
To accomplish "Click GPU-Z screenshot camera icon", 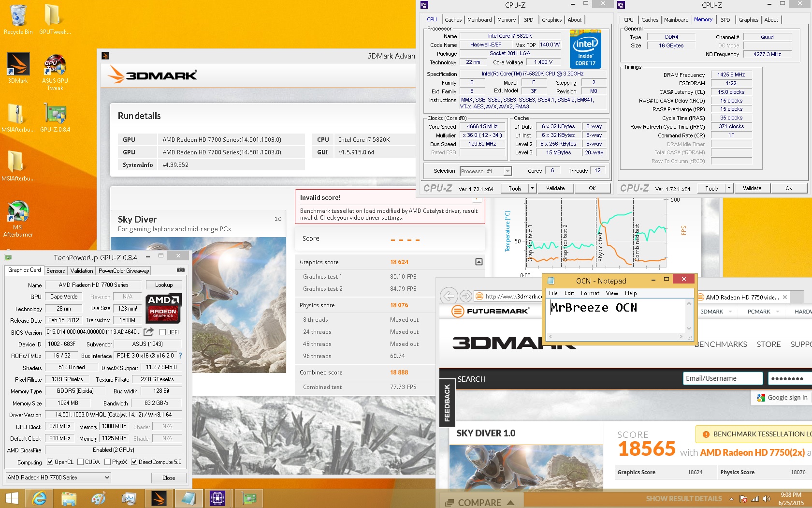I will tap(180, 270).
